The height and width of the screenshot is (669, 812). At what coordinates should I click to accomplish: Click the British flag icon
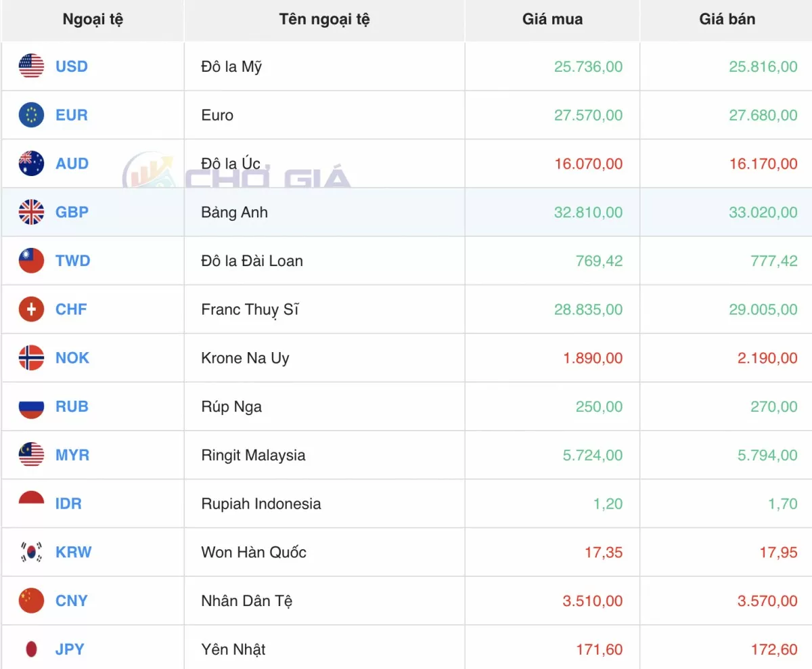tap(31, 212)
